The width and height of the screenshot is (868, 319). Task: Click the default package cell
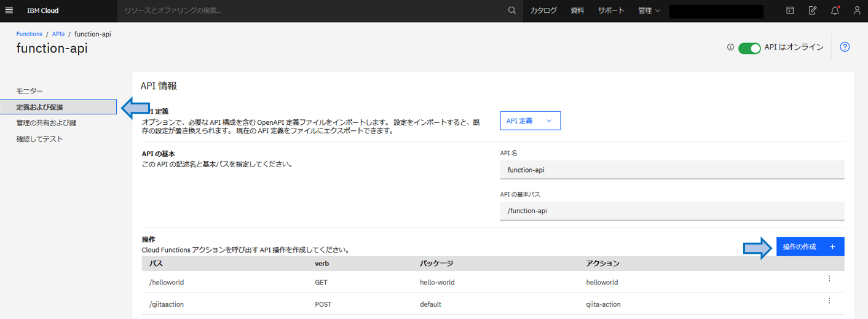(430, 304)
